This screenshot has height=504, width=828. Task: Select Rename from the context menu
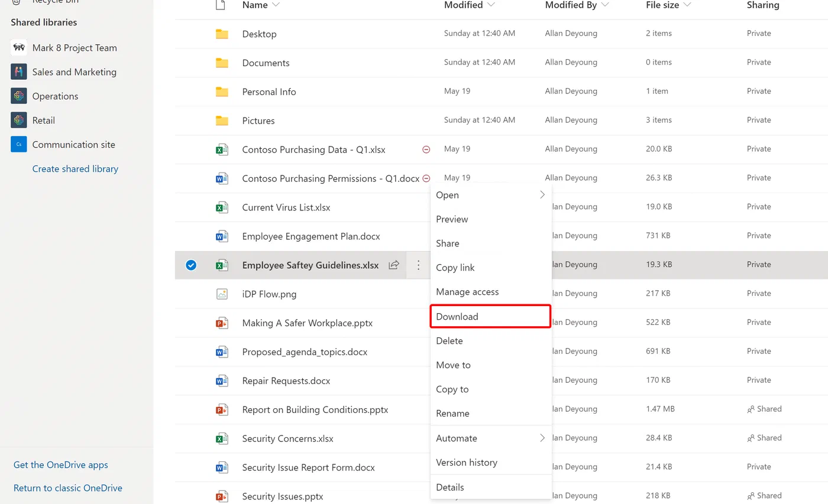pyautogui.click(x=491, y=414)
